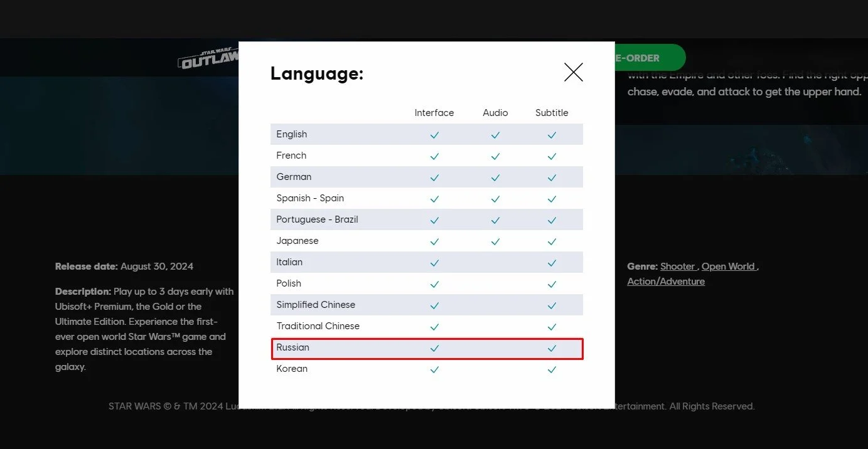Click the Portuguese - Brazil Audio checkmark

coord(495,220)
